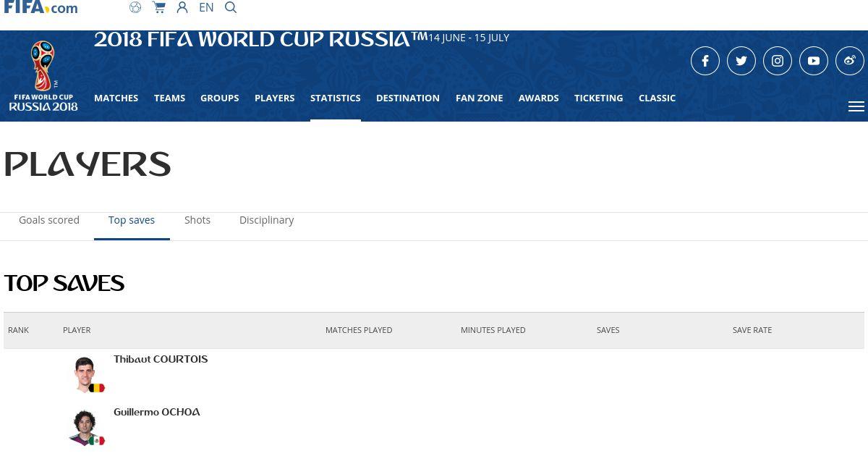
Task: Open the FIFA.com home logo
Action: point(41,7)
